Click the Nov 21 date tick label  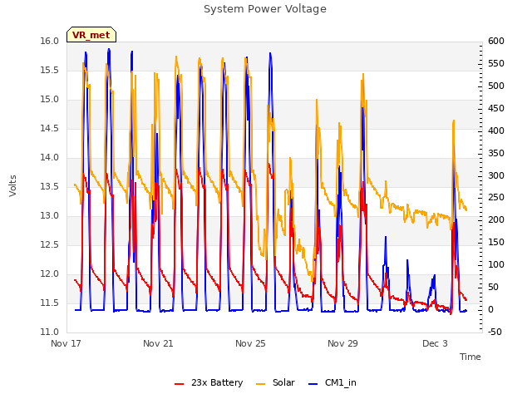pyautogui.click(x=158, y=343)
